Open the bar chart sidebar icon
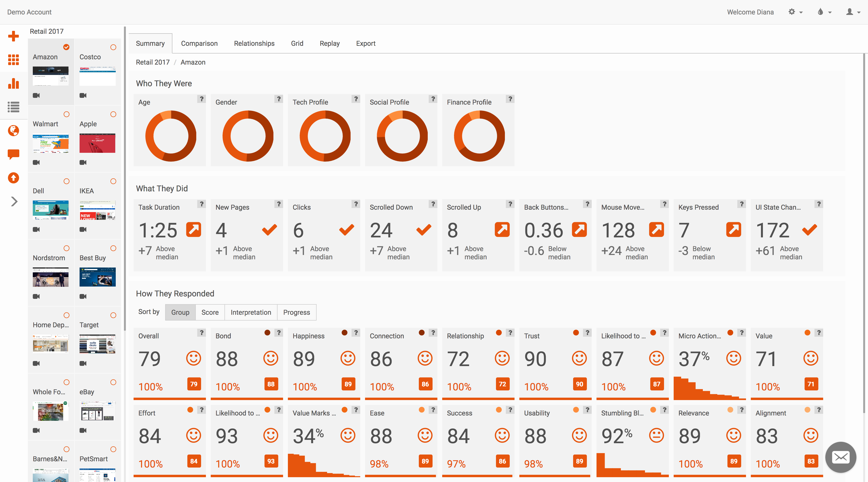 tap(14, 83)
